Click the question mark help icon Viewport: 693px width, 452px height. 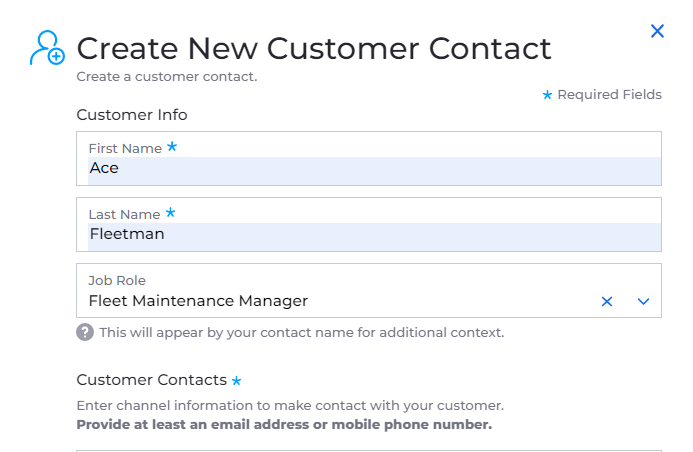[x=85, y=332]
